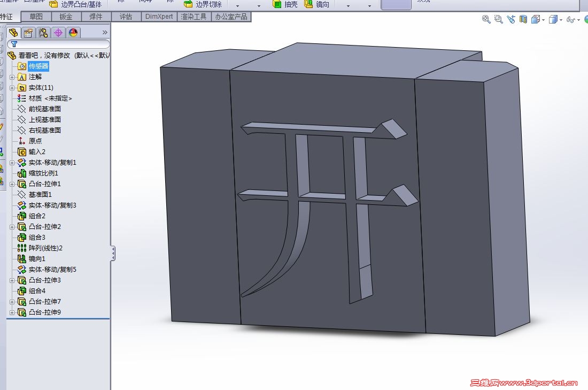Switch to the 特征 features tab

tap(6, 17)
